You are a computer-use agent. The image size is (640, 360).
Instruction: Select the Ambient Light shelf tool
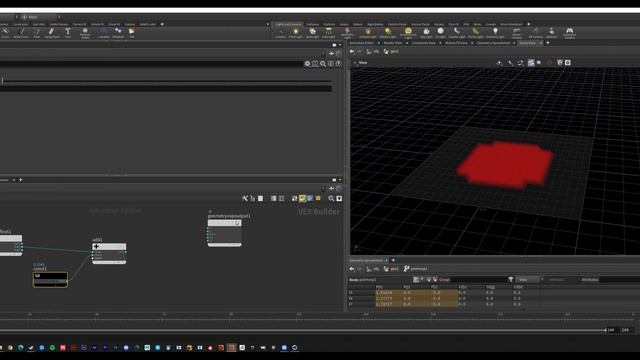[495, 33]
